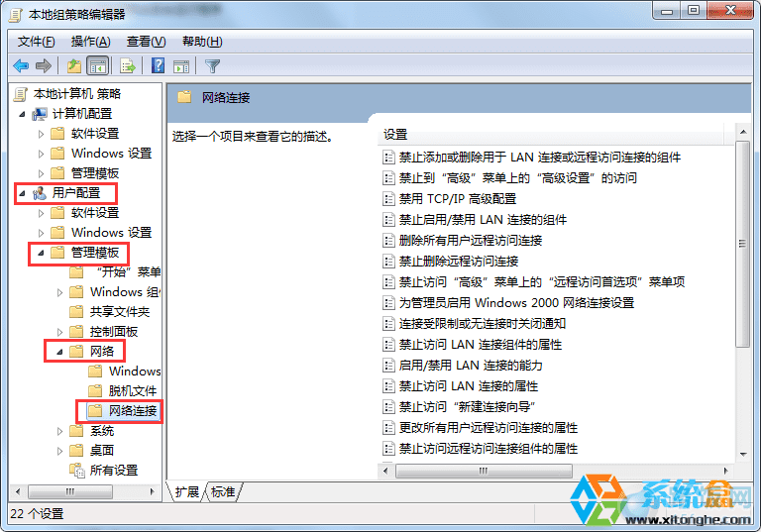Select the 共享文件夹 folder
This screenshot has width=761, height=532.
click(119, 312)
